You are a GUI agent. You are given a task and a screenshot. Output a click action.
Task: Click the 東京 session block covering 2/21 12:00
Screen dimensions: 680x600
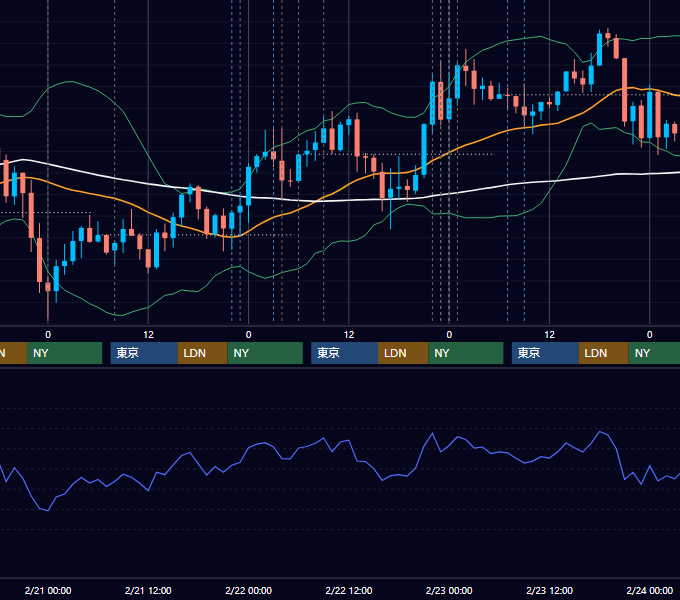(x=144, y=353)
